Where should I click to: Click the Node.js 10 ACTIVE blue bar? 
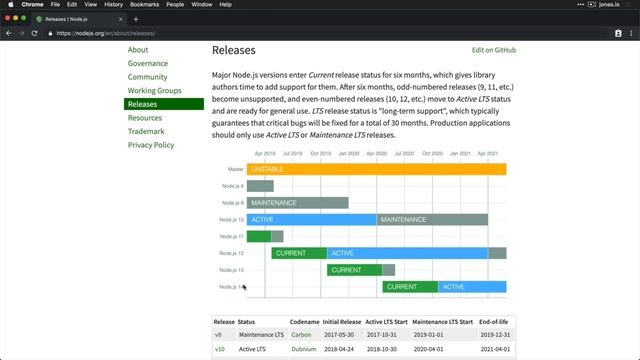click(x=311, y=220)
